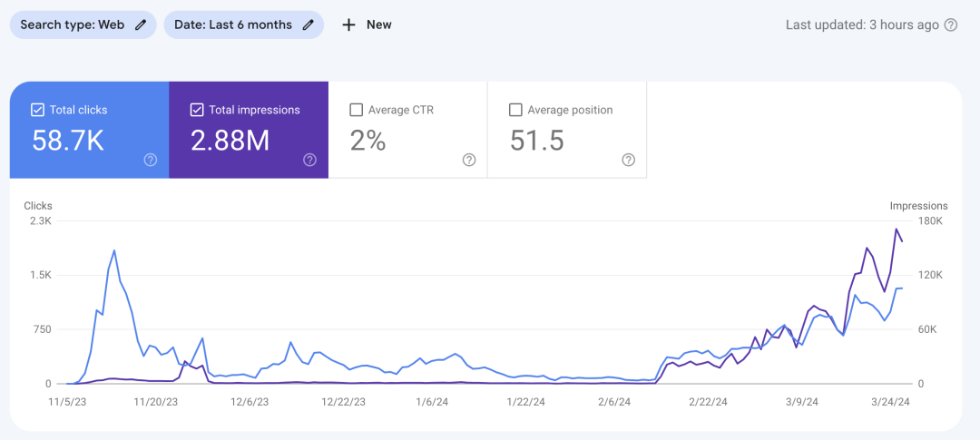This screenshot has width=980, height=440.
Task: Open the Search type: Web filter chip
Action: click(83, 25)
